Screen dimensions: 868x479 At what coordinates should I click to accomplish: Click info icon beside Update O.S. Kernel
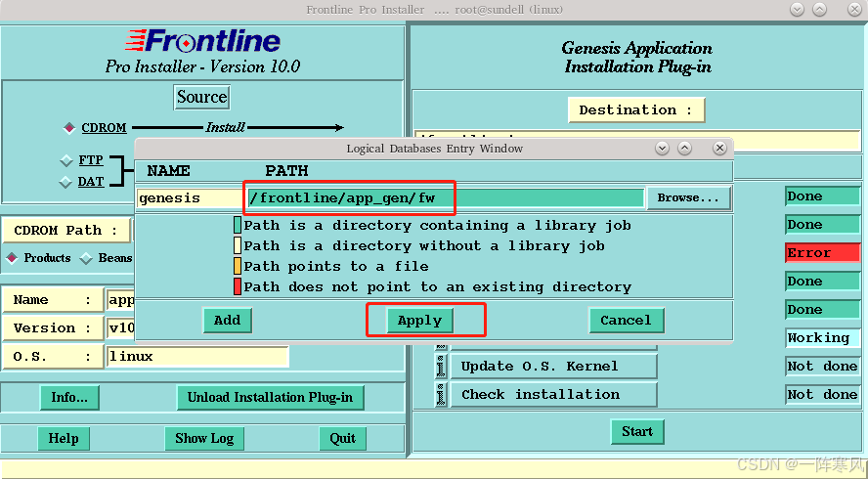[x=441, y=366]
